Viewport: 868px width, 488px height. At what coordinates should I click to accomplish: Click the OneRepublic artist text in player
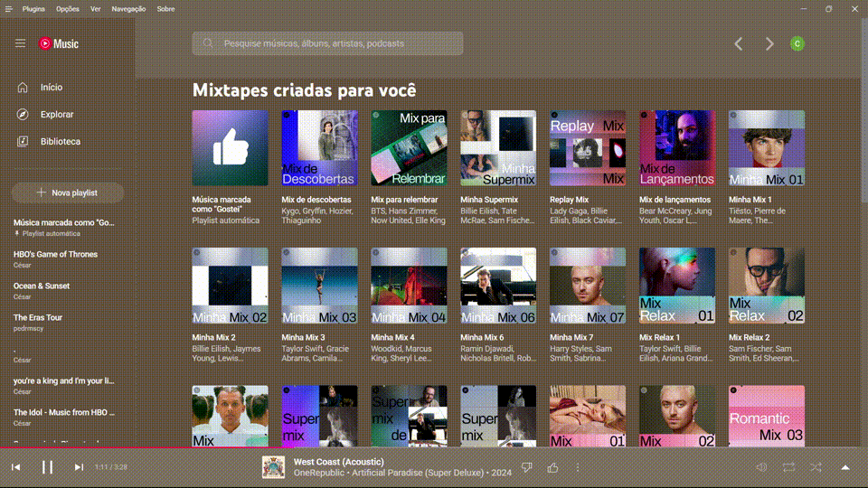(318, 473)
